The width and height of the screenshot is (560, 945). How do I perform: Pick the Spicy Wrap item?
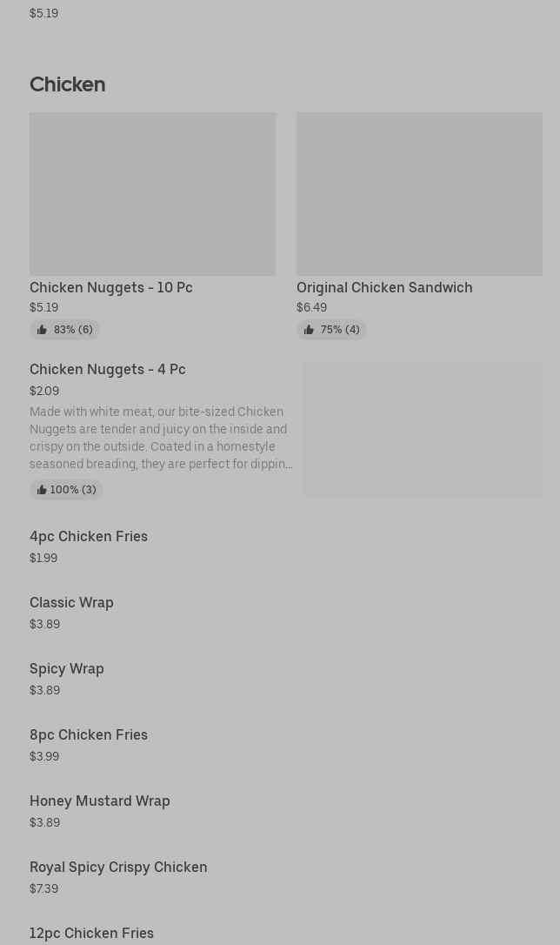[x=67, y=668]
